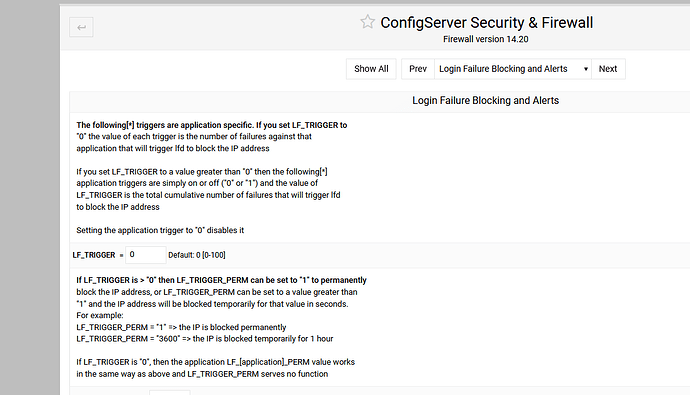690x395 pixels.
Task: Click the Login Failure Blocking and Alerts section header
Action: click(485, 101)
